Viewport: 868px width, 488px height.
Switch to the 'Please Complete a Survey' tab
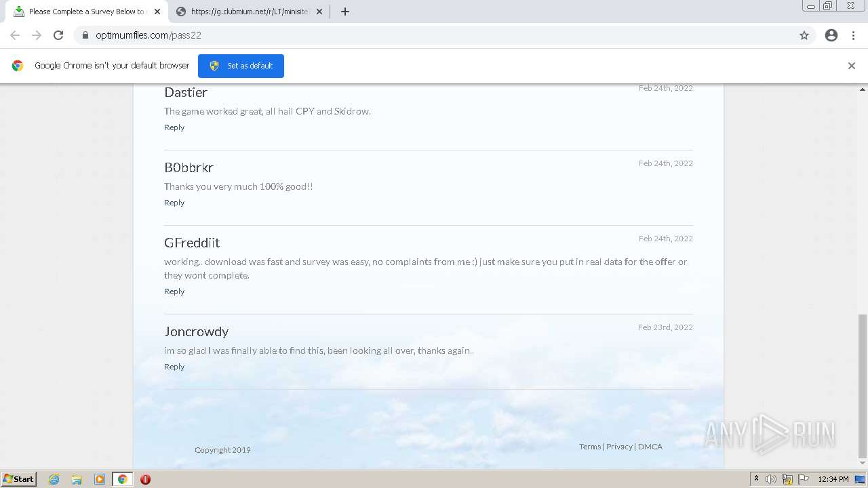pos(85,12)
